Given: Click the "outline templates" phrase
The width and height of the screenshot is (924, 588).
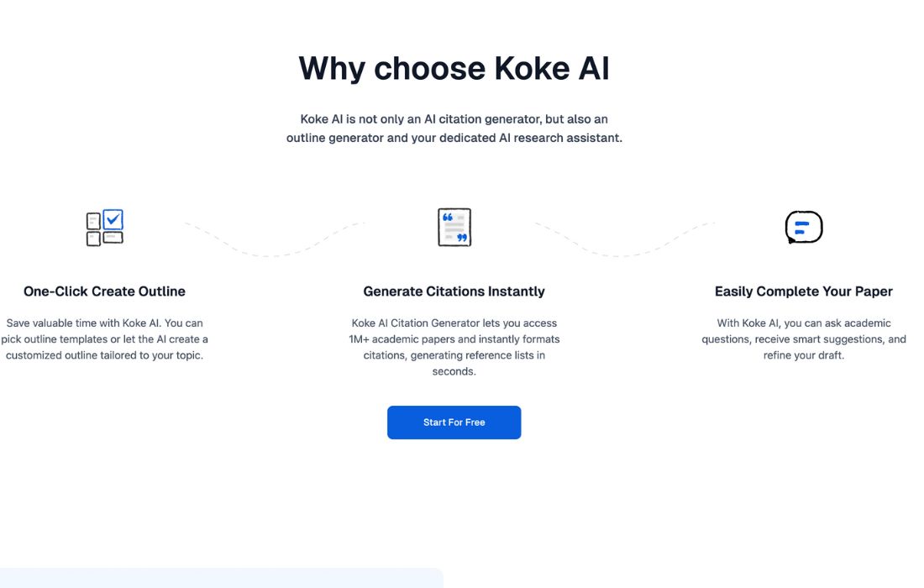Looking at the screenshot, I should 64,339.
